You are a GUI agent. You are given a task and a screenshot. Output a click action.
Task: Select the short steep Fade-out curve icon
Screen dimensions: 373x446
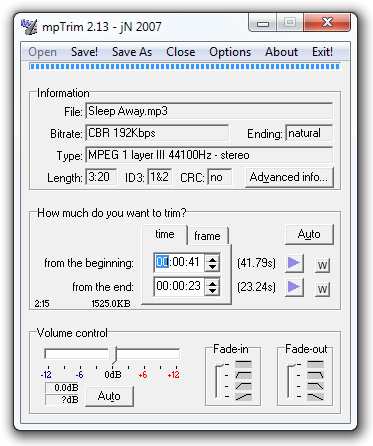point(315,375)
